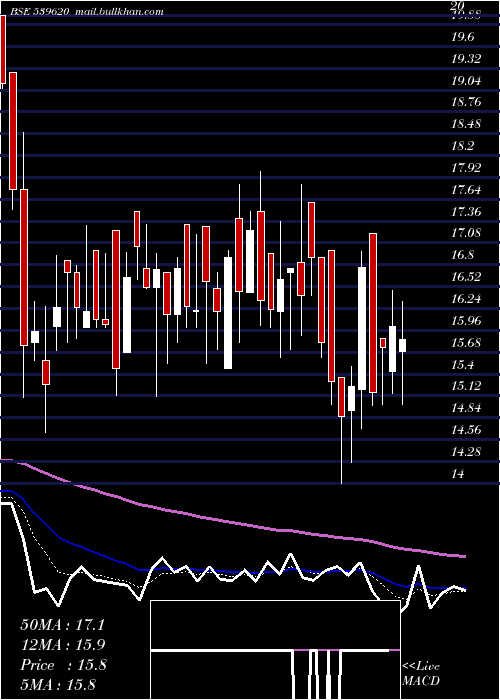Screen dimensions: 500x700
Task: Click the 15.96 price axis label
Action: pyautogui.click(x=466, y=321)
